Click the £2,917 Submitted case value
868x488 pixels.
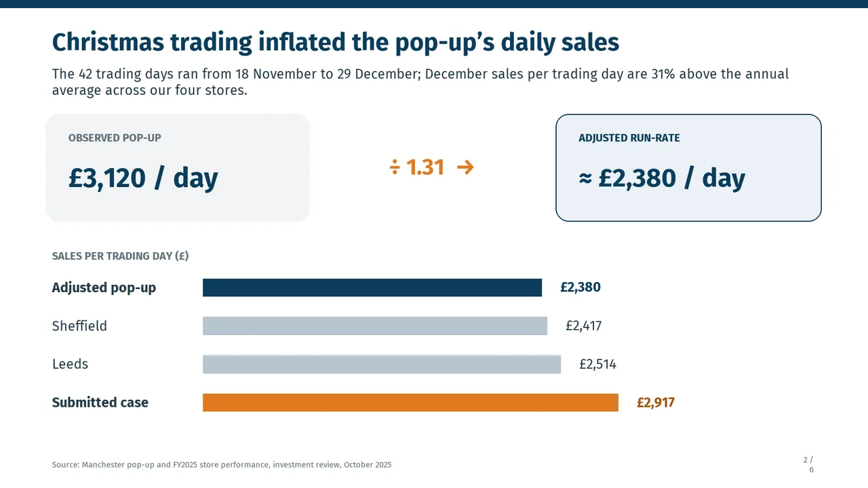point(656,403)
